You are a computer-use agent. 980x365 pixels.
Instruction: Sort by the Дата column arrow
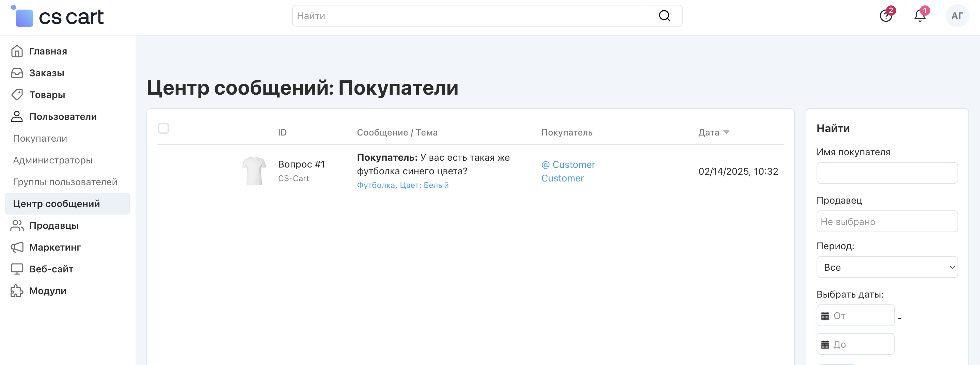point(726,132)
